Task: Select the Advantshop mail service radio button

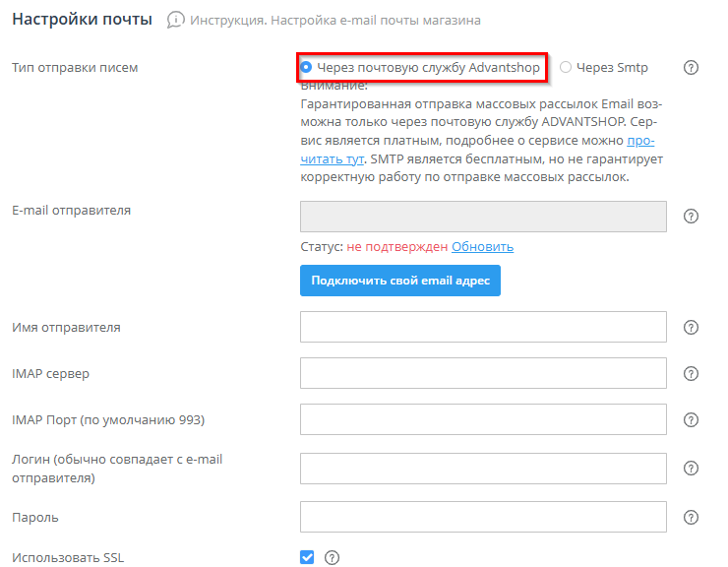Action: (x=307, y=68)
